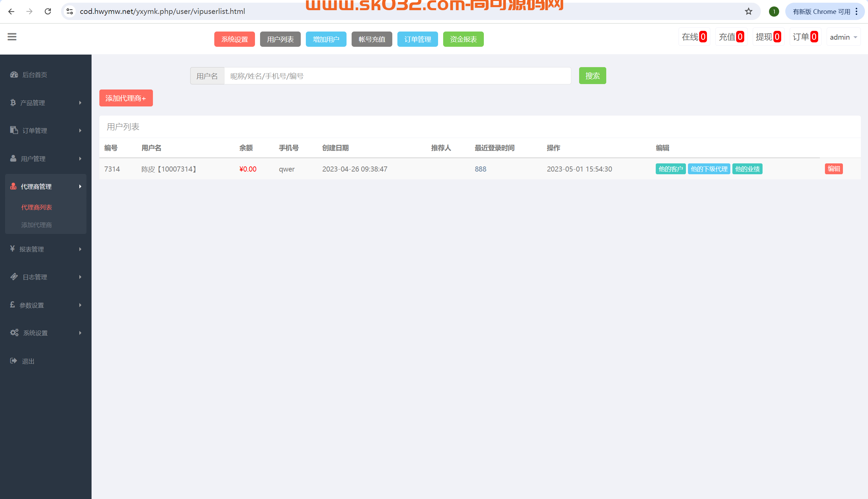This screenshot has width=868, height=499.
Task: Click the browser address bar URL
Action: click(162, 11)
